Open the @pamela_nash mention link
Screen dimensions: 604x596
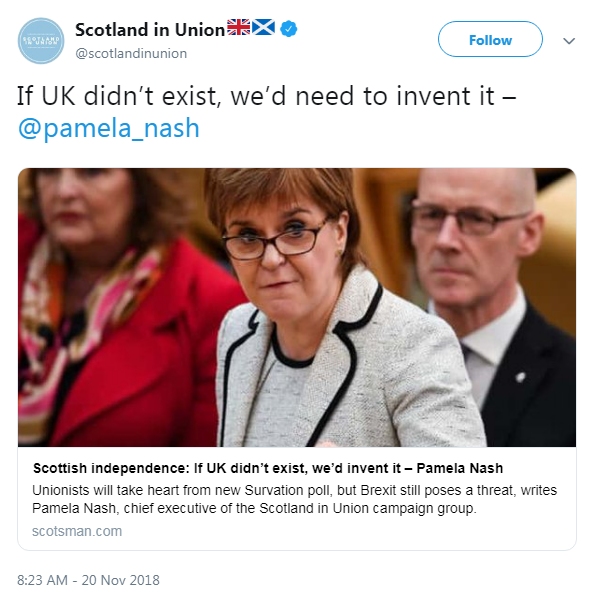click(x=109, y=128)
